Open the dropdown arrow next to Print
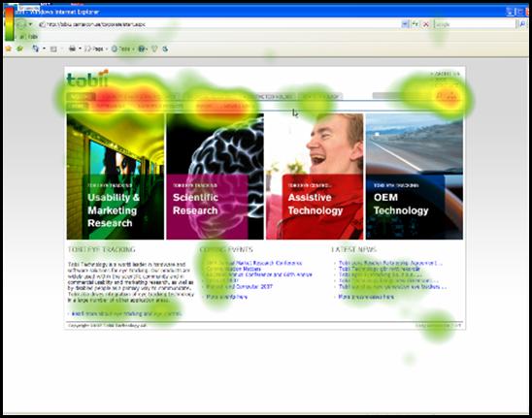Image resolution: width=532 pixels, height=418 pixels. coord(80,48)
